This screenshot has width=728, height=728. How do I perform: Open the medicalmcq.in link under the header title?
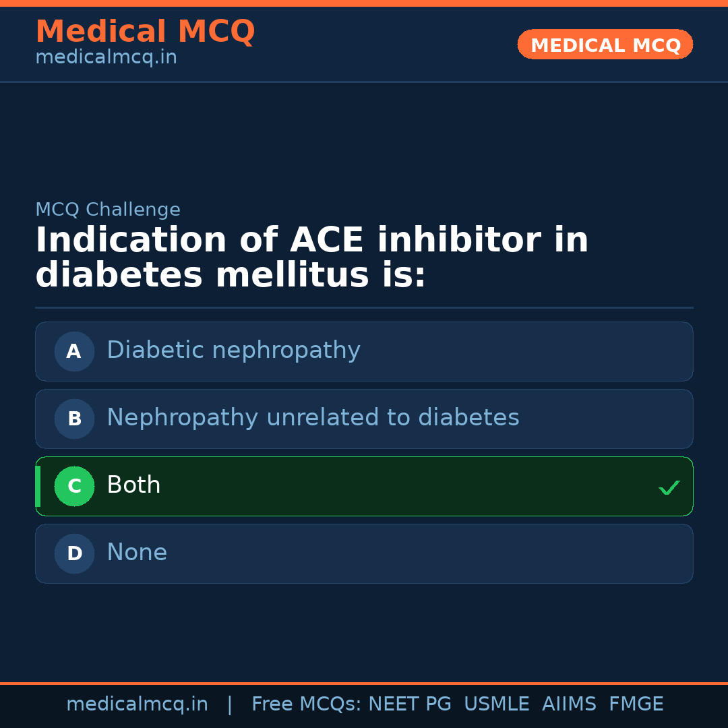[x=106, y=57]
